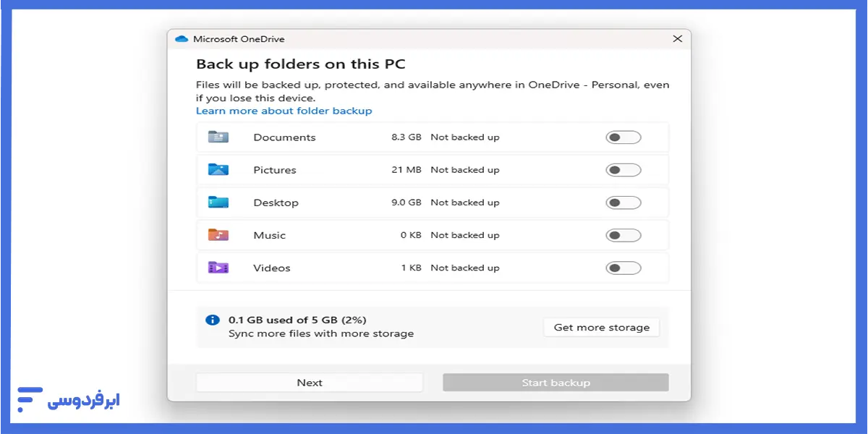Viewport: 868px width, 434px height.
Task: Click the Microsoft OneDrive window title
Action: 239,39
